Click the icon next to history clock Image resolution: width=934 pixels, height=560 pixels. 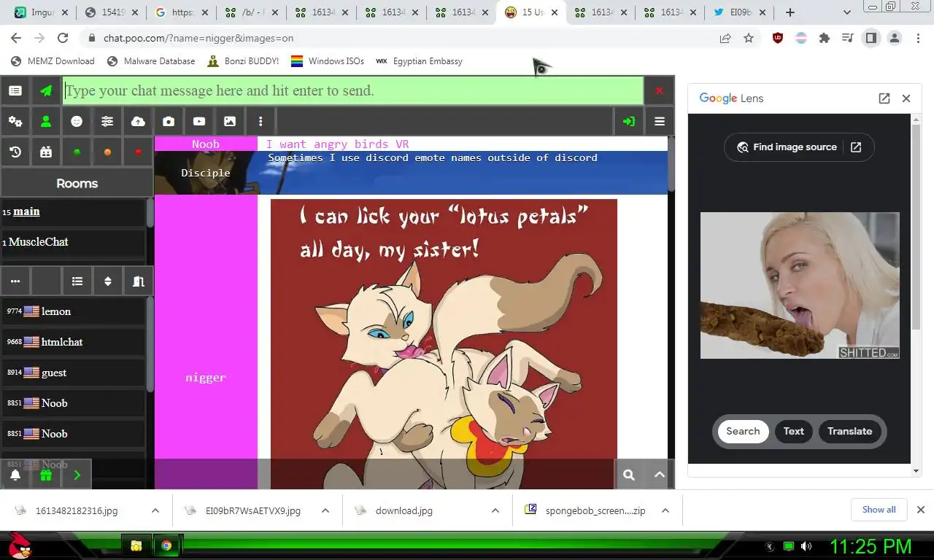[x=46, y=152]
